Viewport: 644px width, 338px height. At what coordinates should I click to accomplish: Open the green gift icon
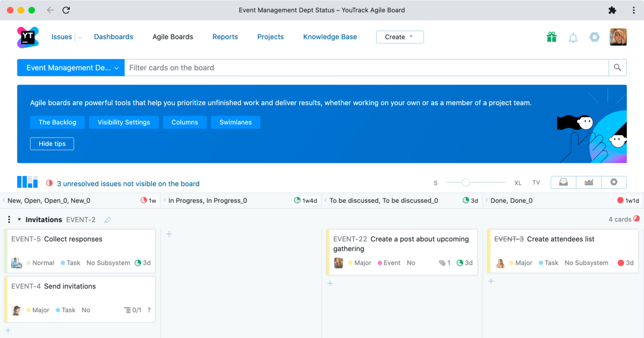click(551, 37)
